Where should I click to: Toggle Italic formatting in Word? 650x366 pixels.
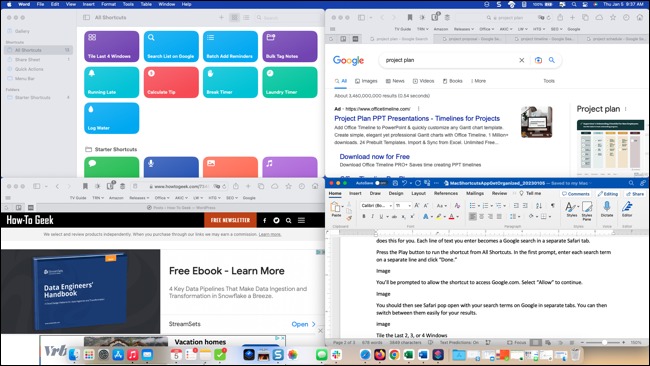(372, 216)
